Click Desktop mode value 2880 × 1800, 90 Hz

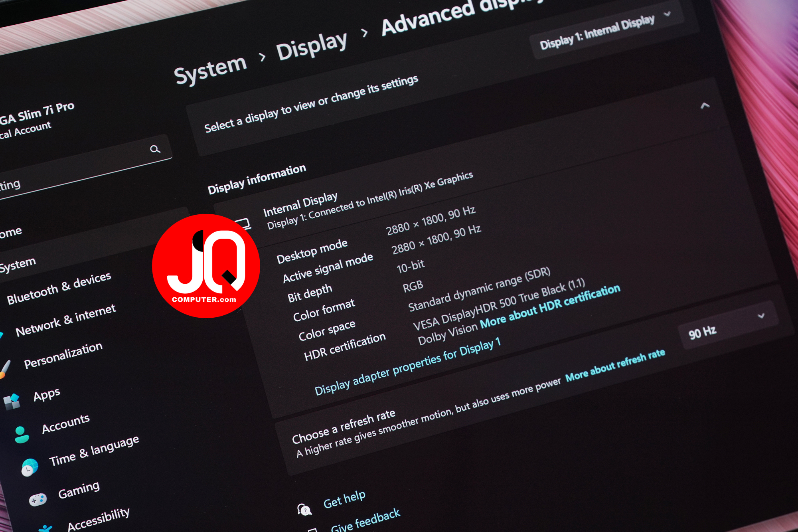coord(431,220)
